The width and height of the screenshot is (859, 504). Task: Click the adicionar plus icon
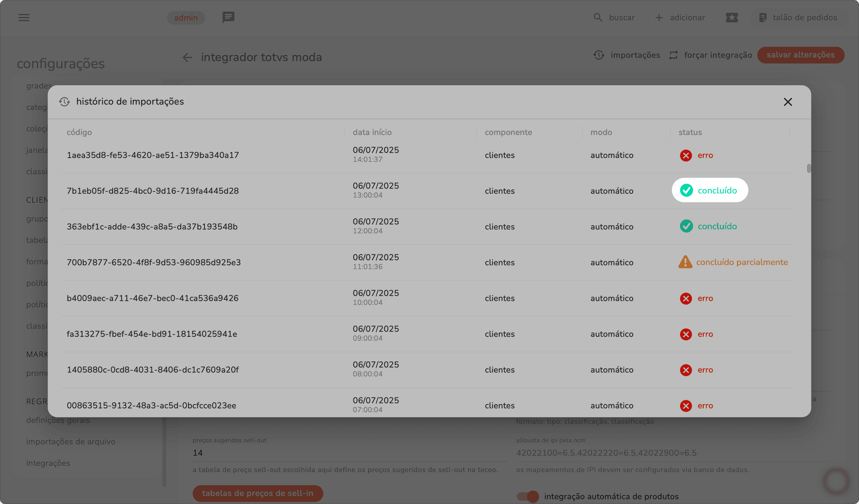[x=659, y=17]
